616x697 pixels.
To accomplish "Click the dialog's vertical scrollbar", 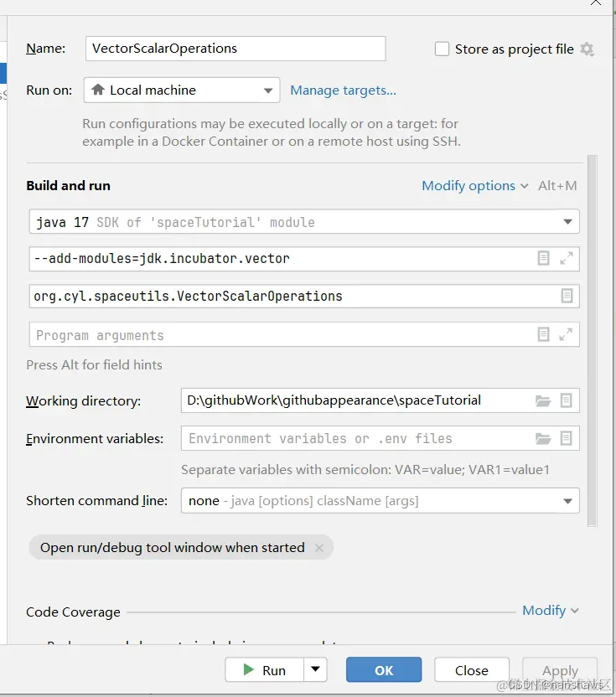I will click(x=592, y=340).
